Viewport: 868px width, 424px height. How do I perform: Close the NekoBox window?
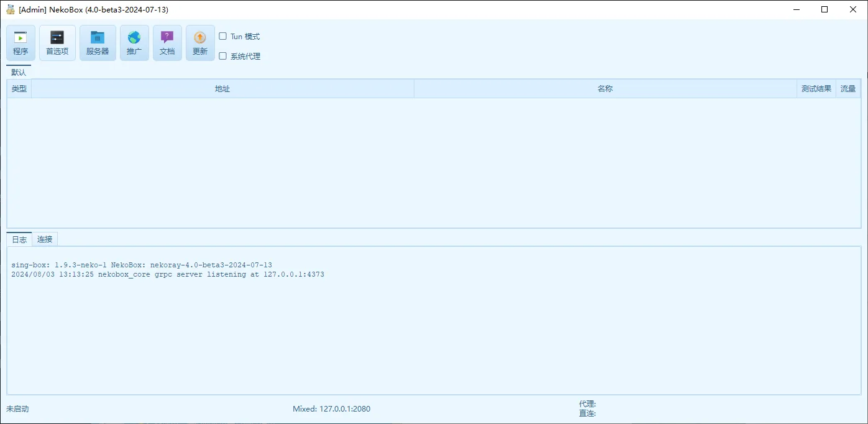click(853, 9)
